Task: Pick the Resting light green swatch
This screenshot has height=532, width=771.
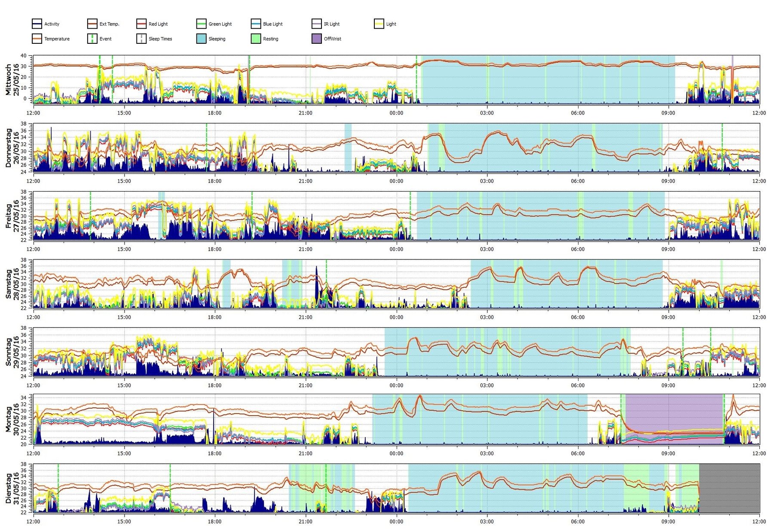Action: point(256,39)
